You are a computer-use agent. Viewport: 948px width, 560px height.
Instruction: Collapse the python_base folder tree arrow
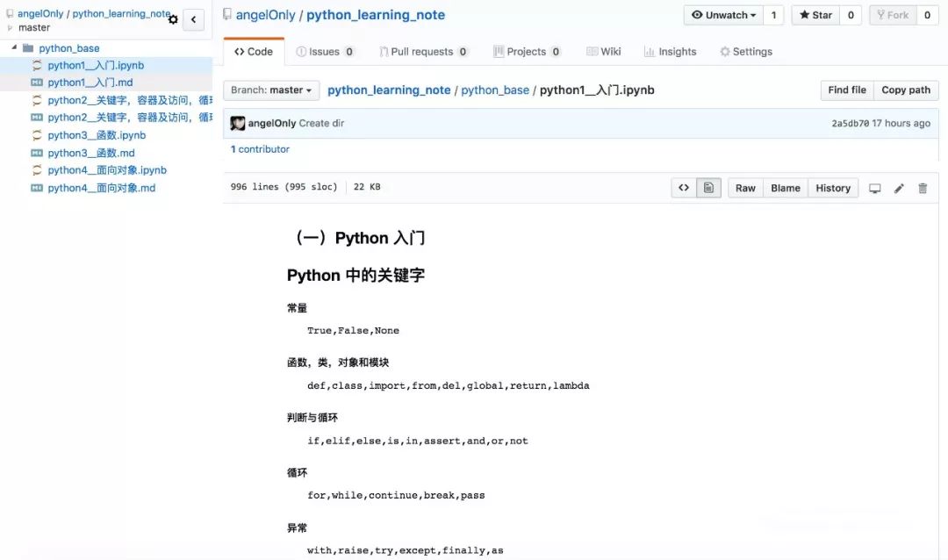click(14, 47)
